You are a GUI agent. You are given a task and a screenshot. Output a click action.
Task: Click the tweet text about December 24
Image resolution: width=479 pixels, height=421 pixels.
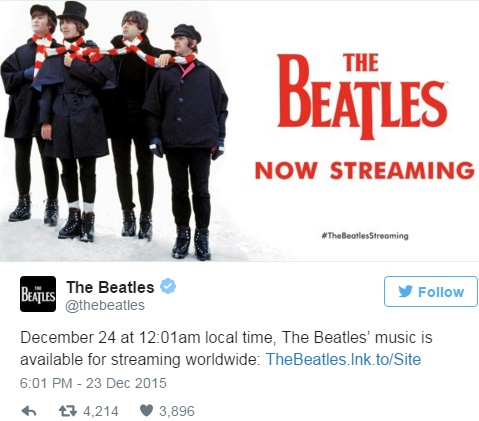pos(226,348)
